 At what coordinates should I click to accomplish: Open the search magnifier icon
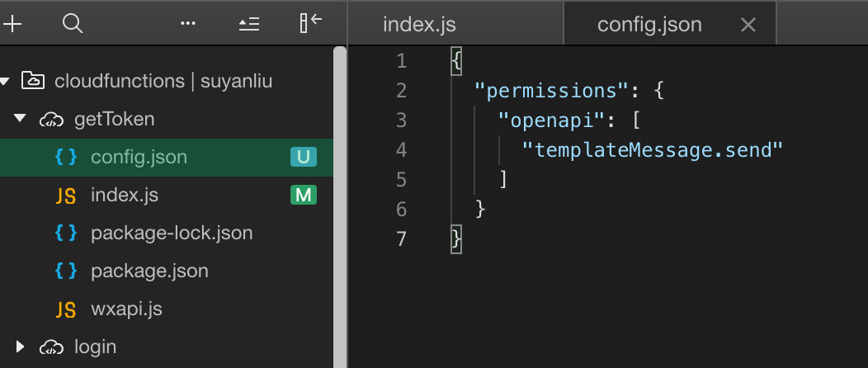point(73,24)
